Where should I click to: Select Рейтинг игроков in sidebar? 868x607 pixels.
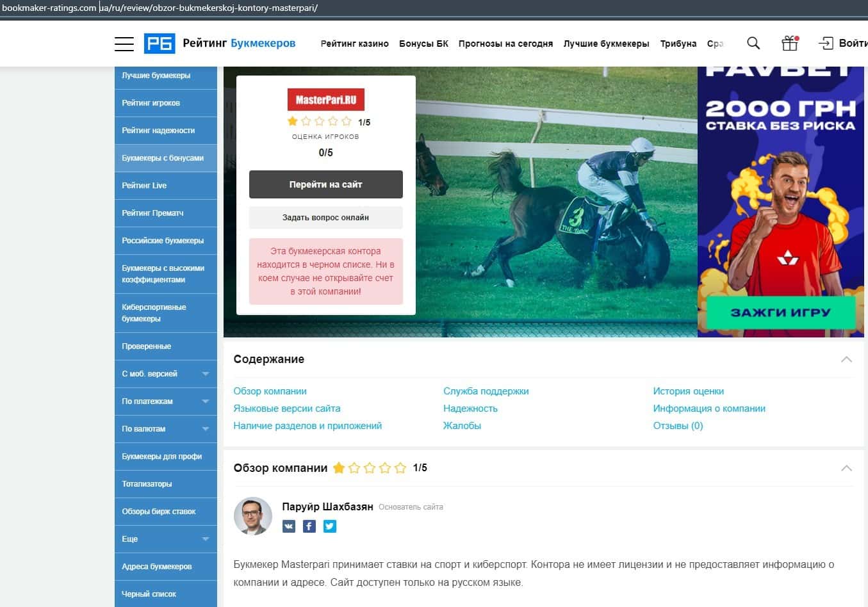[166, 103]
